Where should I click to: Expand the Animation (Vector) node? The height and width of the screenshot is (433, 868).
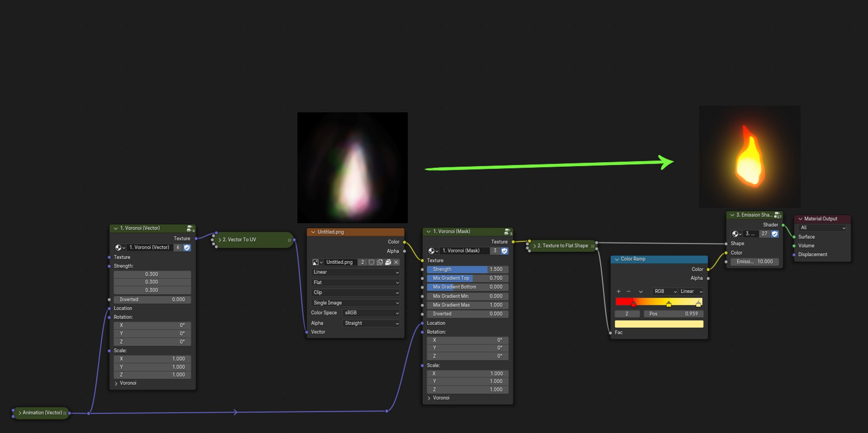click(x=20, y=413)
